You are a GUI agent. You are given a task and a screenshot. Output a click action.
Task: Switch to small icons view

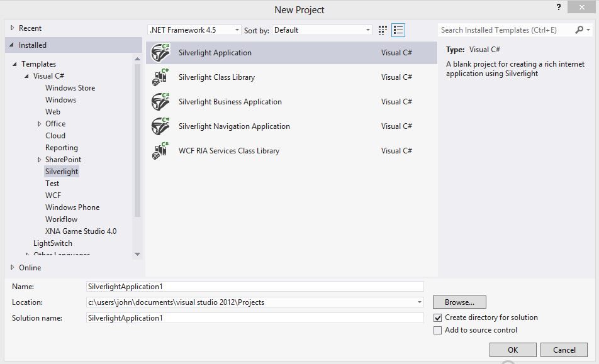383,30
